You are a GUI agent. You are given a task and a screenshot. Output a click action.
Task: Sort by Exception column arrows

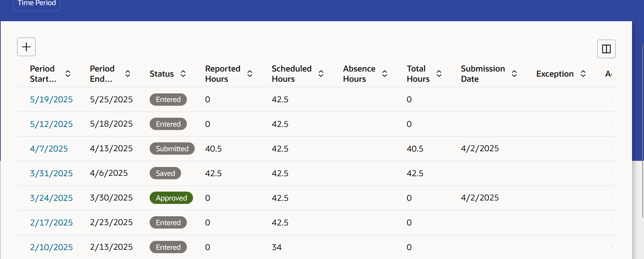tap(583, 74)
